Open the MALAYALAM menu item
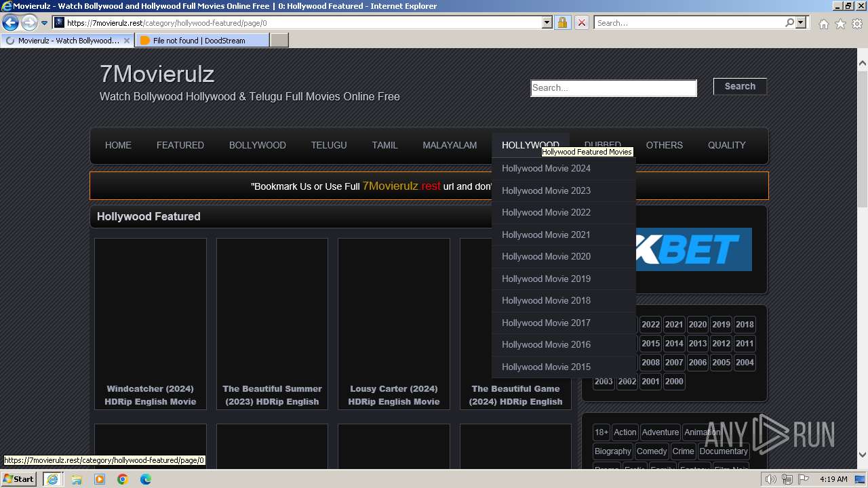The height and width of the screenshot is (488, 868). coord(450,145)
